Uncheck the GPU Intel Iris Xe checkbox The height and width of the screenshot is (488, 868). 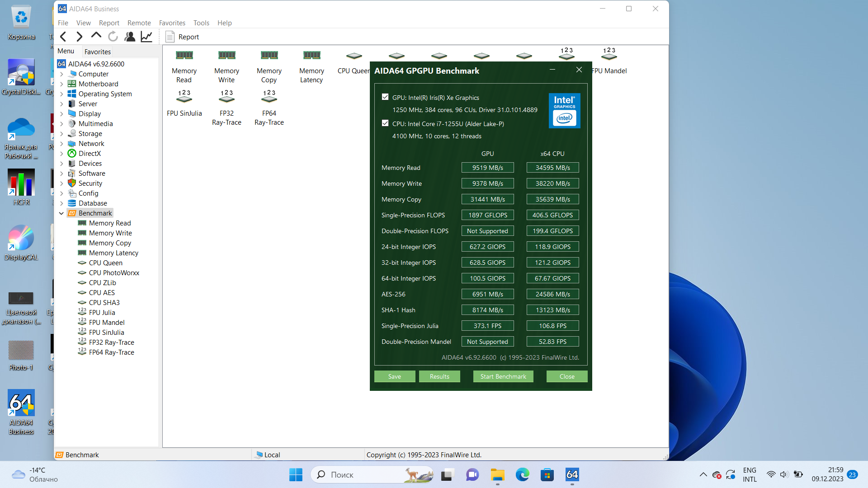tap(385, 97)
